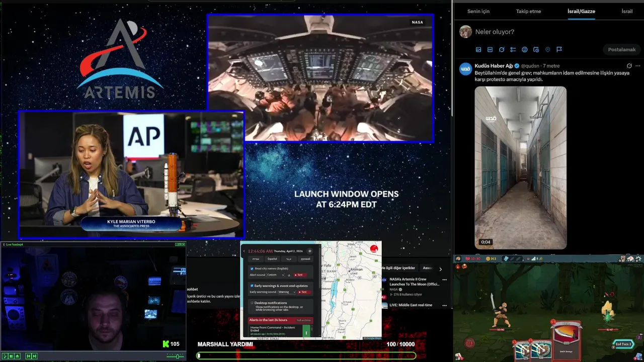The width and height of the screenshot is (644, 362).
Task: Open Home Front Command Incident Ended alert
Action: tap(276, 330)
